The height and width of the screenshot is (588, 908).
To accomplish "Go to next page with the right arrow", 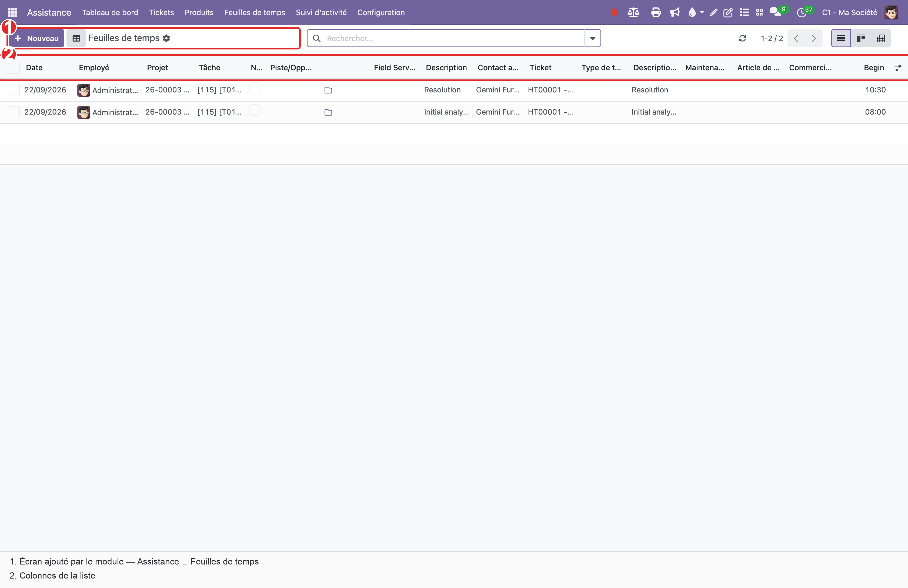I will click(x=814, y=38).
